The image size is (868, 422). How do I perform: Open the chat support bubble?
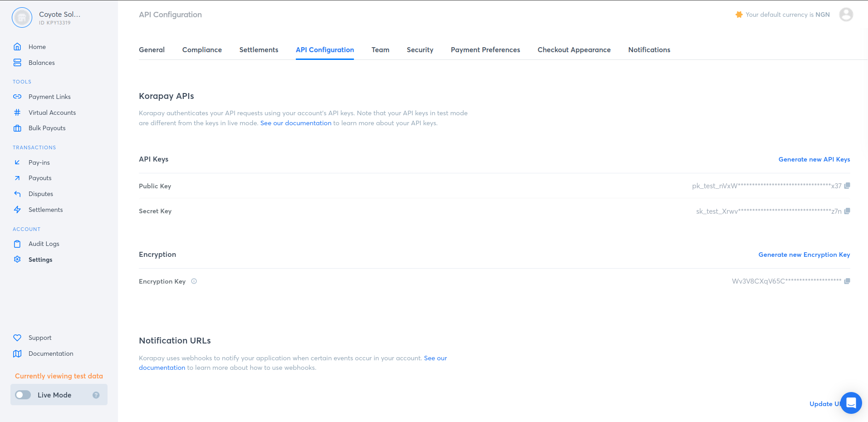(851, 402)
